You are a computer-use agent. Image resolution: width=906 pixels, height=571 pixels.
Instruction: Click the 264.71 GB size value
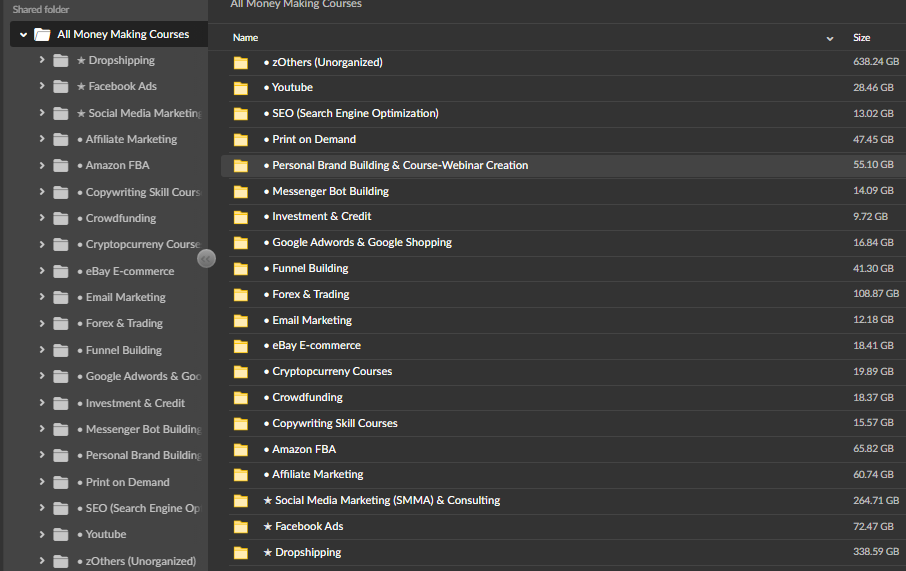[x=876, y=500]
